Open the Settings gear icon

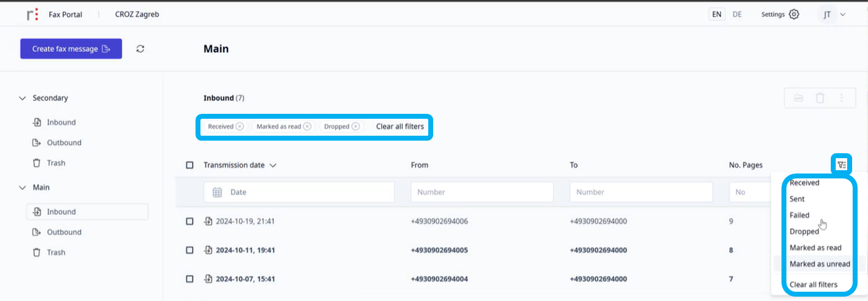pyautogui.click(x=794, y=14)
